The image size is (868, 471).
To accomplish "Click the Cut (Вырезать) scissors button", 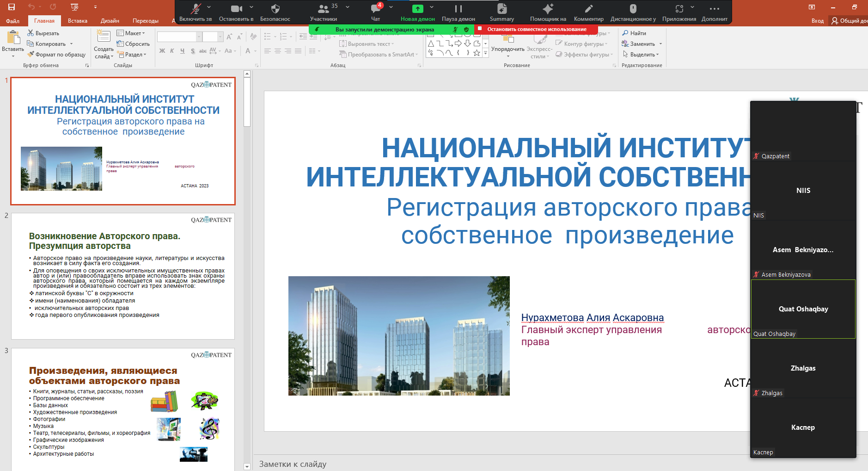I will (43, 33).
